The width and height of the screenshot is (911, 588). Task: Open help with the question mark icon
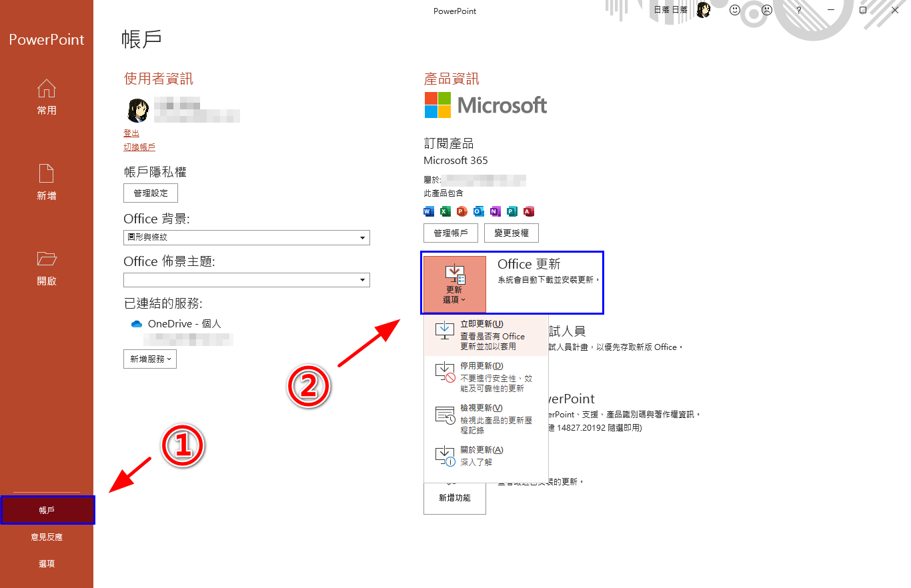click(x=799, y=10)
